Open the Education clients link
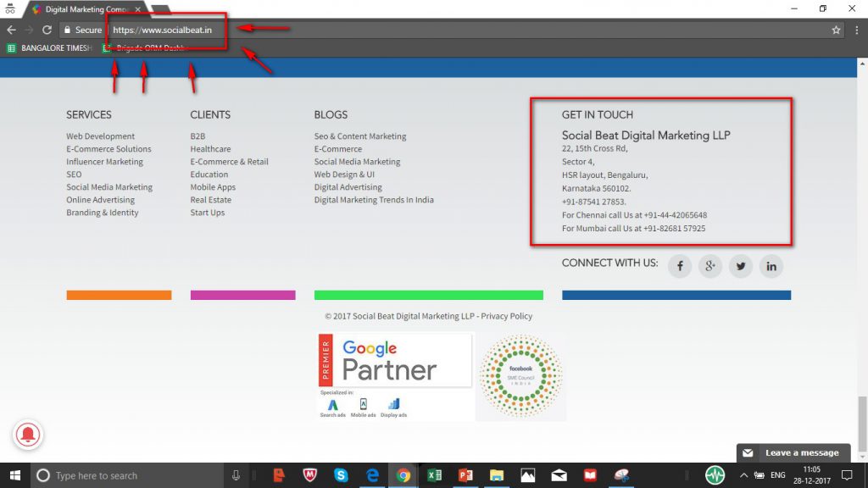 pyautogui.click(x=209, y=175)
